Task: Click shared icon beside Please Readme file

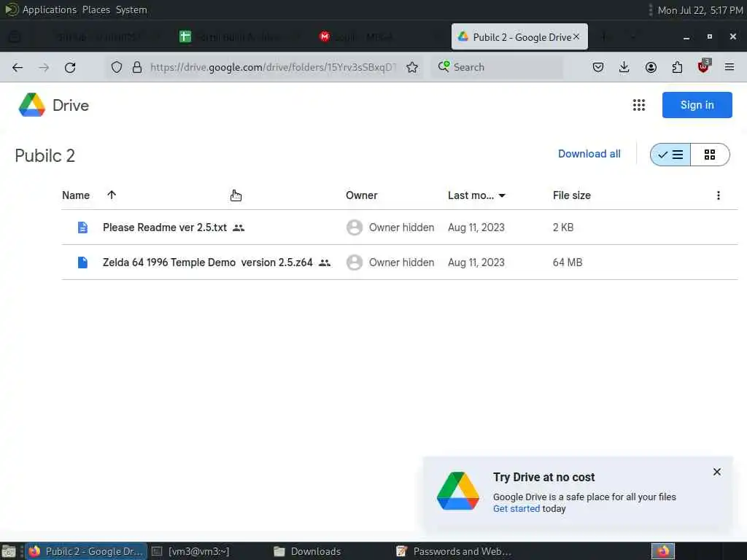Action: click(239, 227)
